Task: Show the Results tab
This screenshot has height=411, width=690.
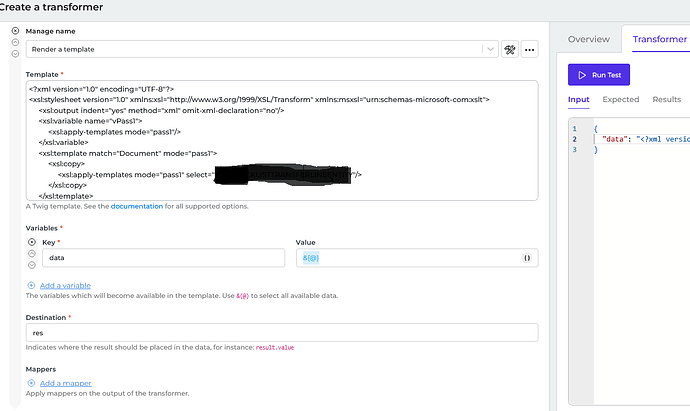Action: coord(666,100)
